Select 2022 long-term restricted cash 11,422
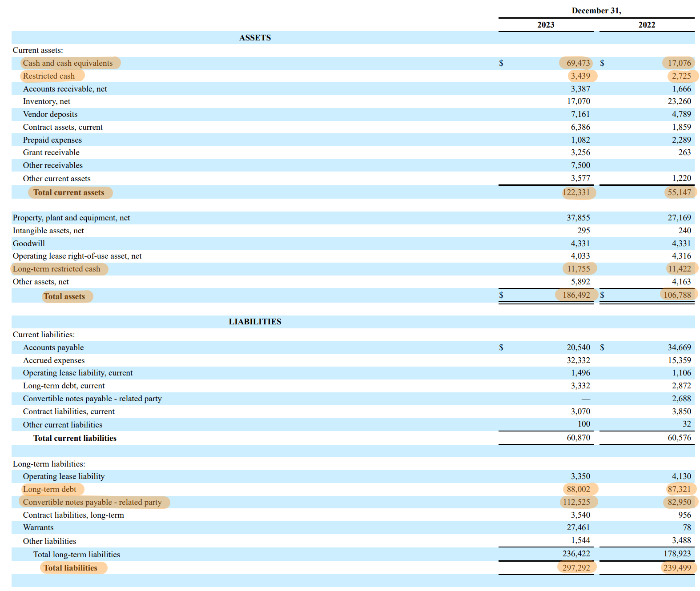The width and height of the screenshot is (700, 591). click(679, 269)
